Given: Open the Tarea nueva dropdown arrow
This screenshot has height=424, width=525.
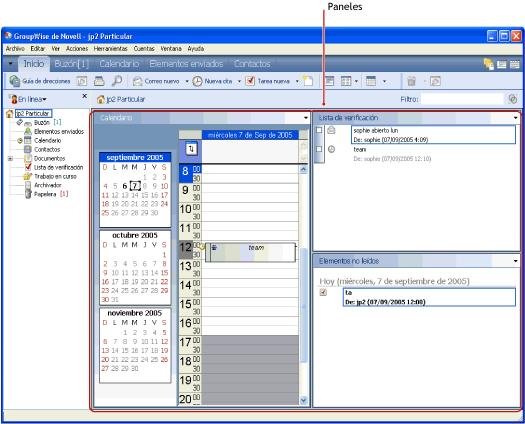Looking at the screenshot, I should 297,81.
